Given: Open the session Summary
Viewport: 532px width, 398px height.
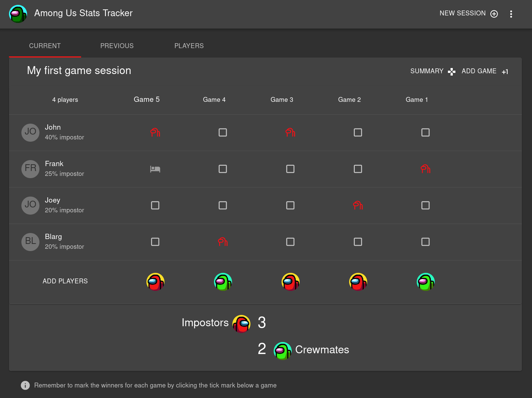Looking at the screenshot, I should click(x=433, y=71).
